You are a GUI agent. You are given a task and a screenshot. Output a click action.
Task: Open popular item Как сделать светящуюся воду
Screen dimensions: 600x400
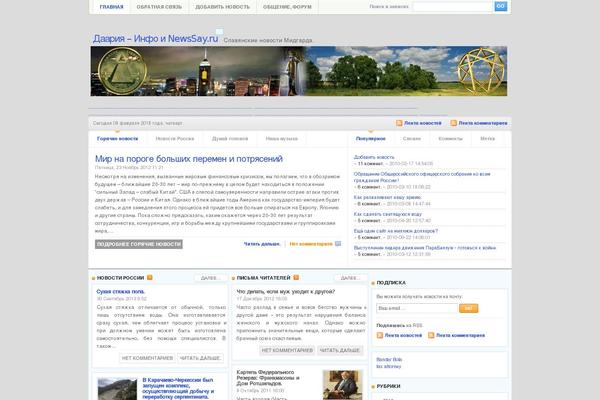[388, 214]
